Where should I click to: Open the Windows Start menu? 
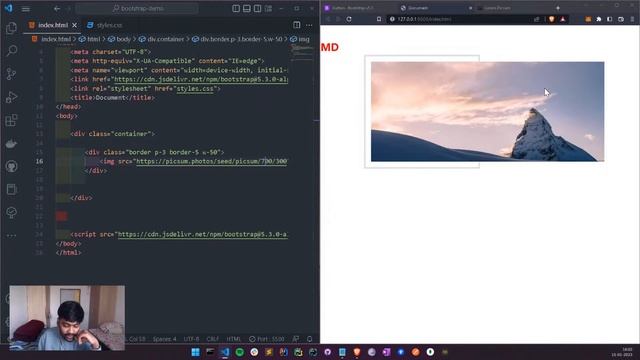(x=196, y=352)
